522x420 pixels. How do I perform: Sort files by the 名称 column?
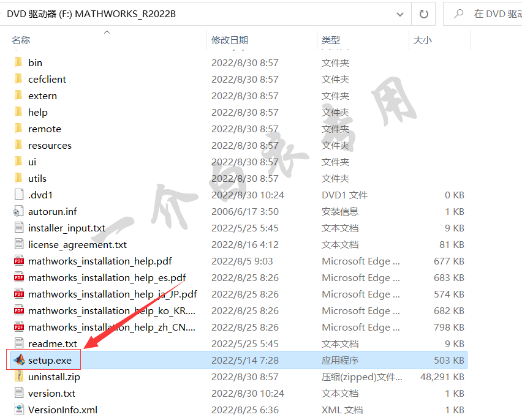[x=21, y=40]
